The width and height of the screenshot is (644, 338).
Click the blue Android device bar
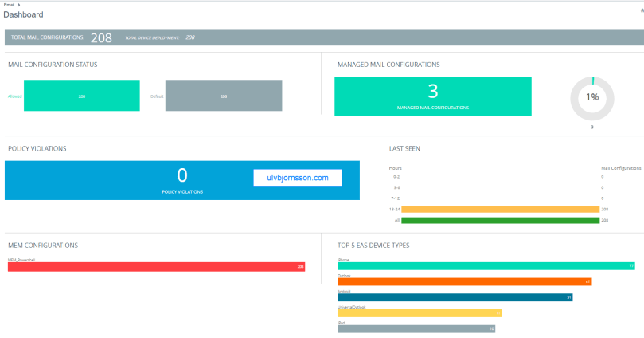[x=455, y=297]
